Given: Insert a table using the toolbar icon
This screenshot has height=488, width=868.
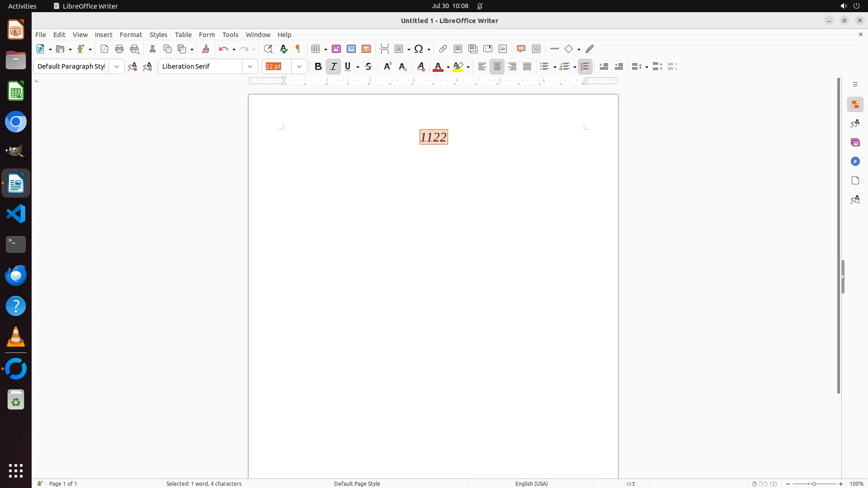Looking at the screenshot, I should [x=316, y=49].
